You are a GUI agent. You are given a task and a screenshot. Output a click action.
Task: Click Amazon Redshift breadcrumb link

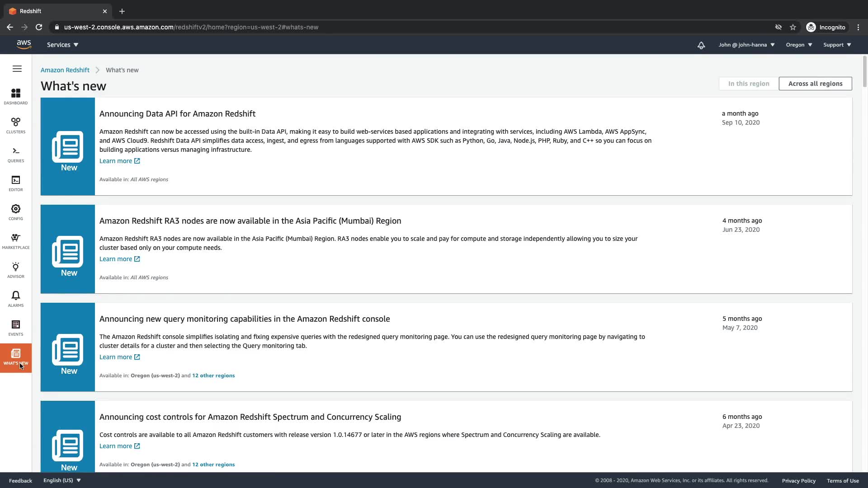pyautogui.click(x=65, y=70)
